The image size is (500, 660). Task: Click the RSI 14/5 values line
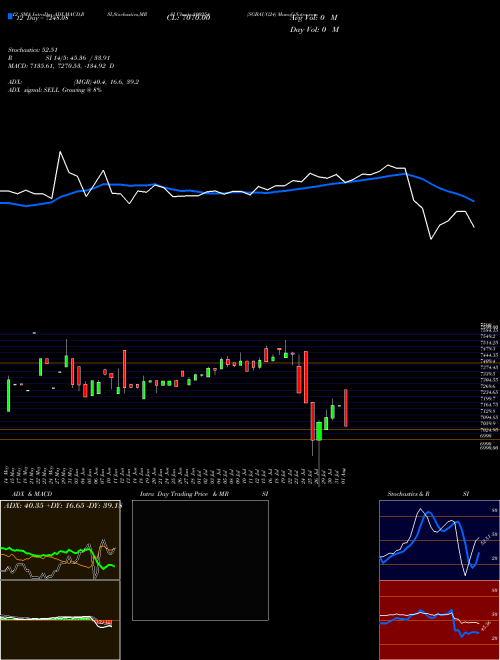coord(59,58)
